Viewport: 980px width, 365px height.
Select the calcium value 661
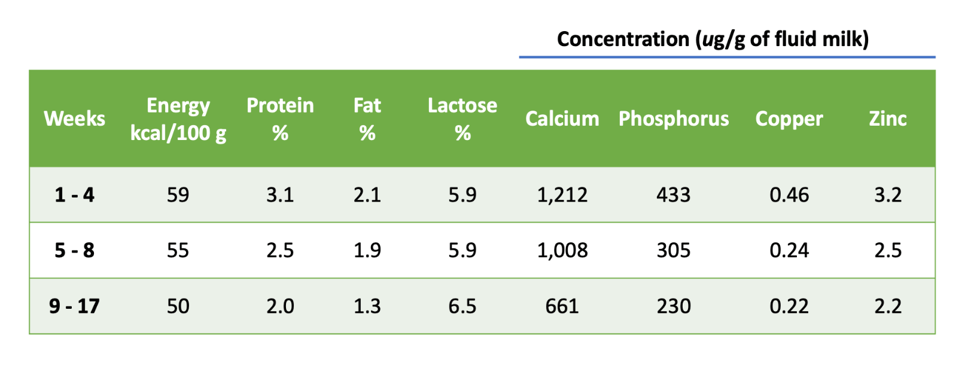[x=562, y=306]
